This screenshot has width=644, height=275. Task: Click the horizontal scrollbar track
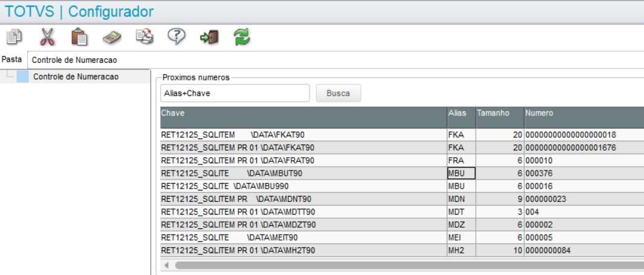[x=409, y=265]
